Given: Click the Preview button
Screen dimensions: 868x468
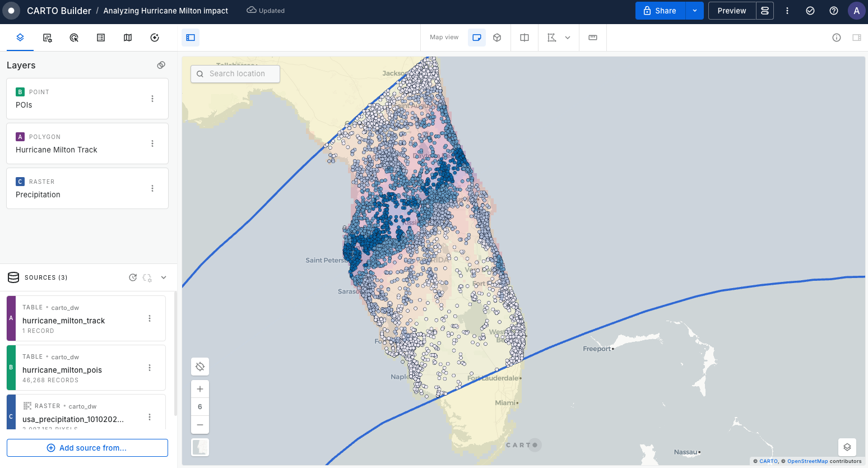Looking at the screenshot, I should tap(732, 11).
